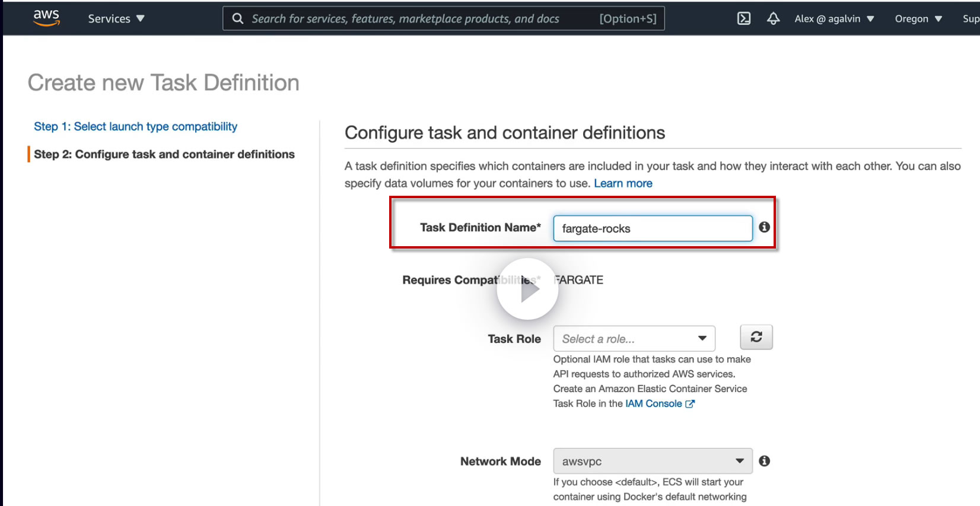This screenshot has height=506, width=980.
Task: Open the CloudShell terminal icon
Action: (743, 18)
